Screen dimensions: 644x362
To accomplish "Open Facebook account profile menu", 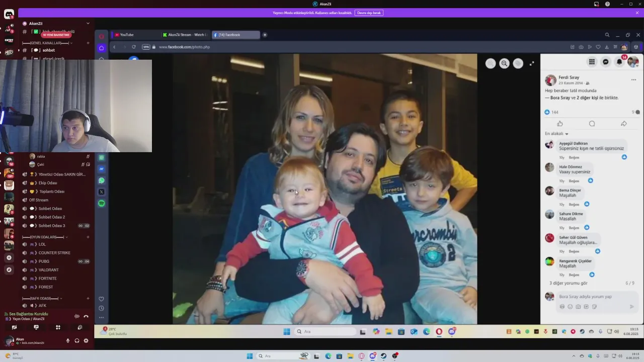I will 633,62.
